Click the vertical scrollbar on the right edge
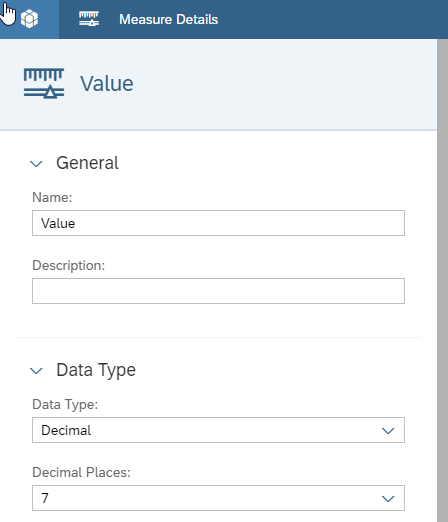448x522 pixels. coord(442,280)
